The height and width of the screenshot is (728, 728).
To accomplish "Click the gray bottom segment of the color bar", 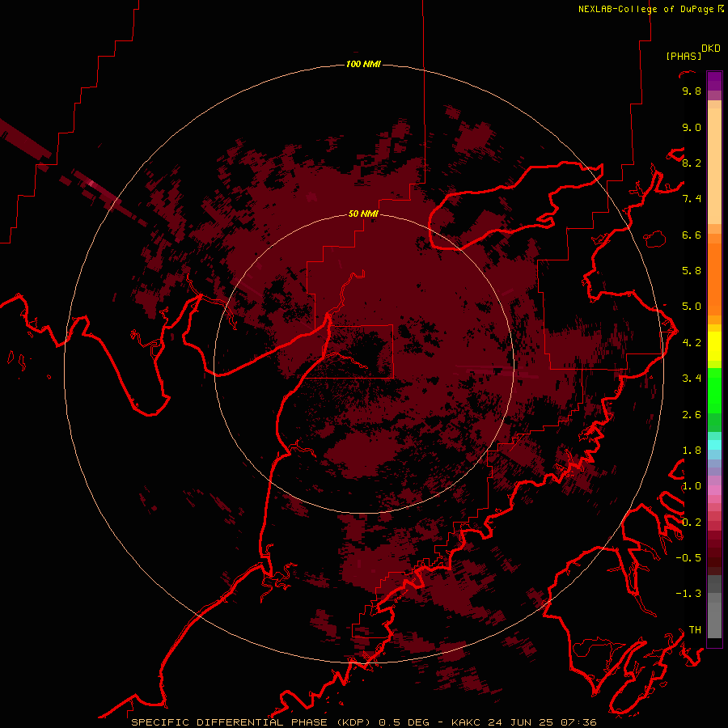I will pyautogui.click(x=714, y=616).
